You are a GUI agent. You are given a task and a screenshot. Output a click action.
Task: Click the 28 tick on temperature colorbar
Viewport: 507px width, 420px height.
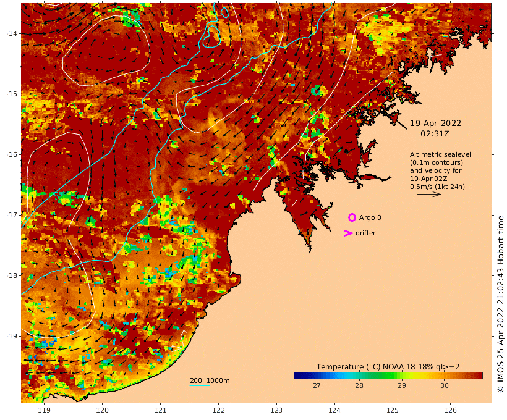[x=359, y=385]
